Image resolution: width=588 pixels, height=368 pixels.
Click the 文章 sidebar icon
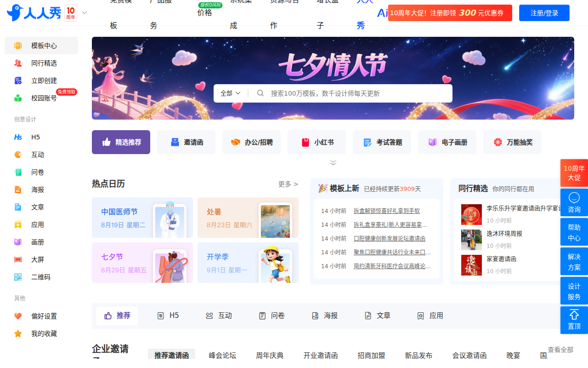18,207
